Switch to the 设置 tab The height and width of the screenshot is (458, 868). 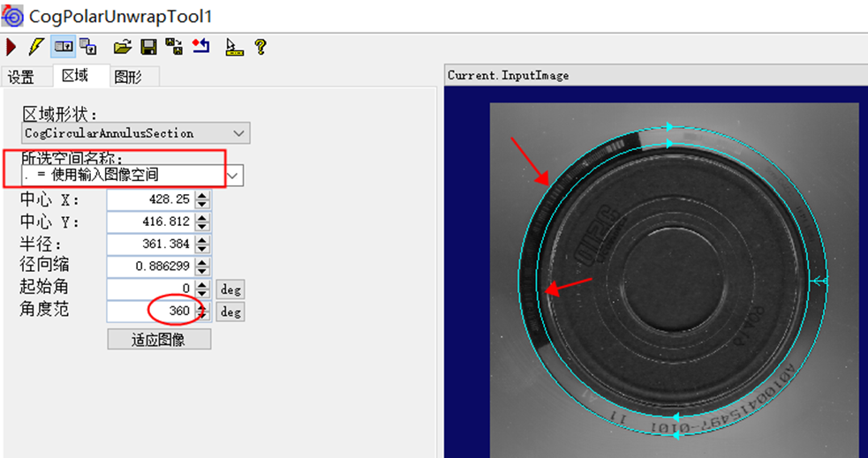pyautogui.click(x=21, y=78)
